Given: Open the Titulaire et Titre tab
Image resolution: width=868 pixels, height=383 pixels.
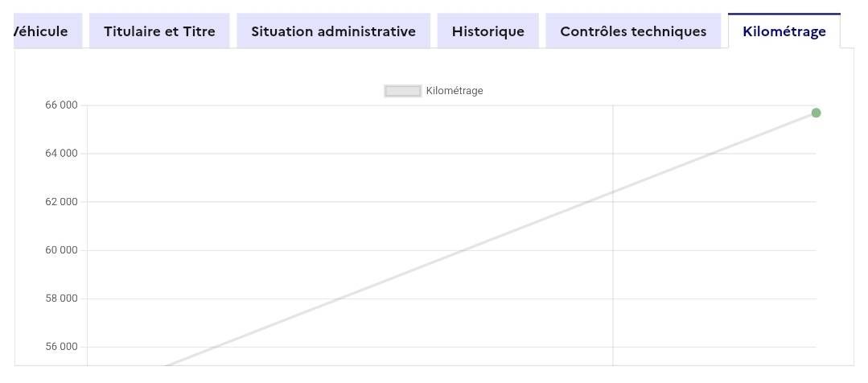Looking at the screenshot, I should coord(159,31).
